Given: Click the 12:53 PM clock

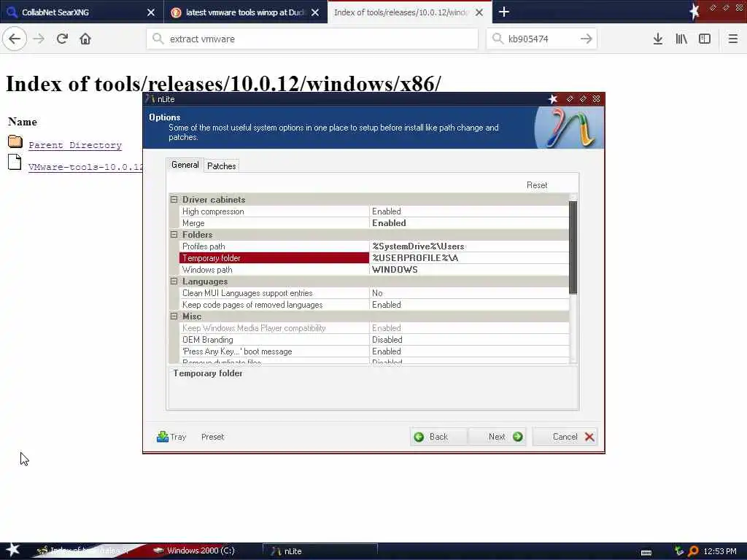Looking at the screenshot, I should point(720,551).
